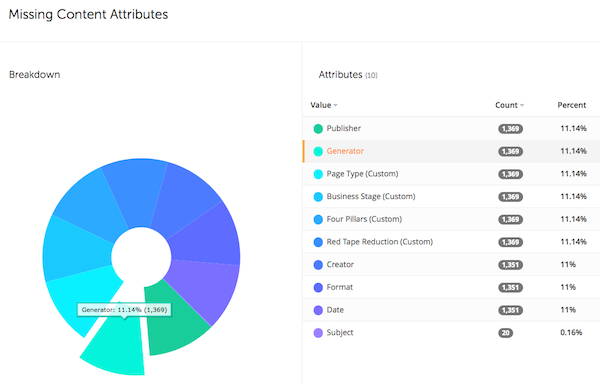Click the 1,369 badge in Business Stage row

pos(510,197)
